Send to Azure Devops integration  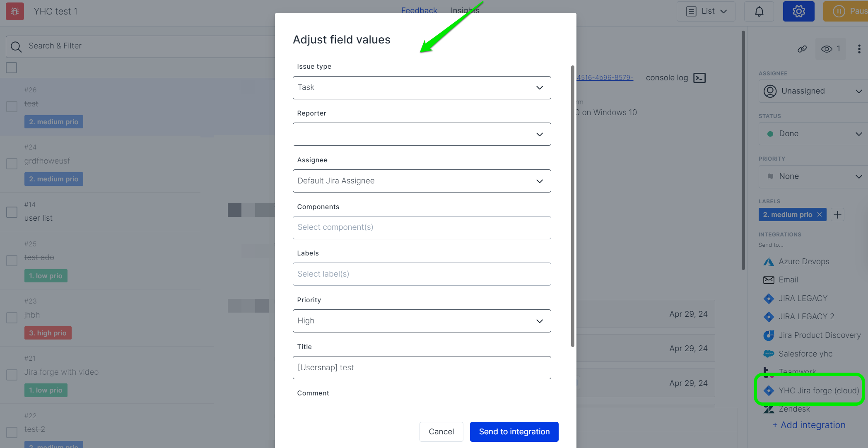pos(803,262)
